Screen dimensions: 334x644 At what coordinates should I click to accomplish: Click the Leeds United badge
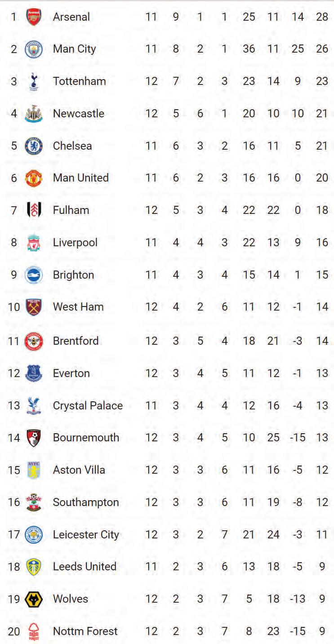coord(34,567)
